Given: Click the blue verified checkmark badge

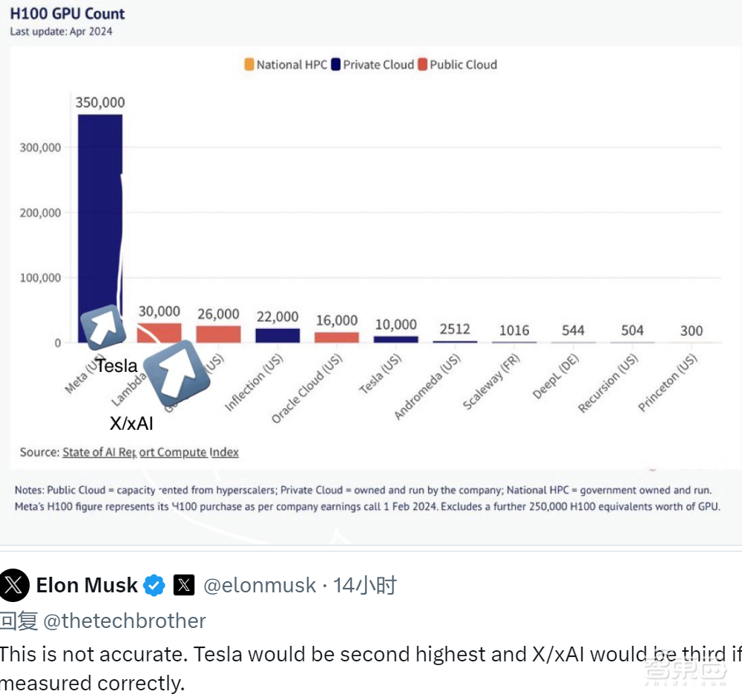Looking at the screenshot, I should click(154, 586).
